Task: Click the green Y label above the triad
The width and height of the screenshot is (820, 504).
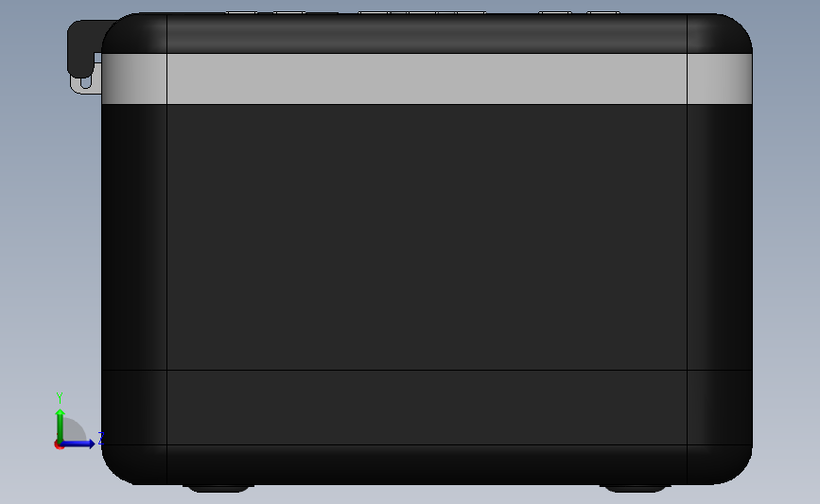Action: click(60, 398)
